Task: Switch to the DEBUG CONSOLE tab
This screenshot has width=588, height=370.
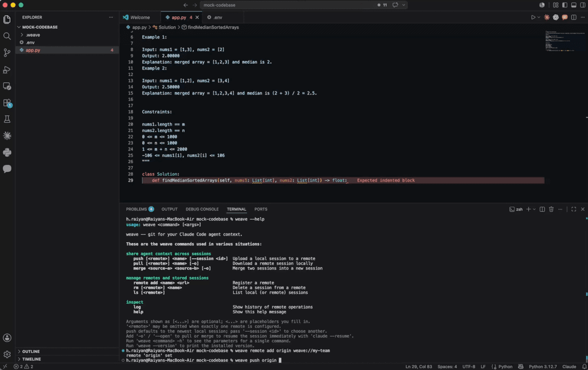Action: point(202,209)
